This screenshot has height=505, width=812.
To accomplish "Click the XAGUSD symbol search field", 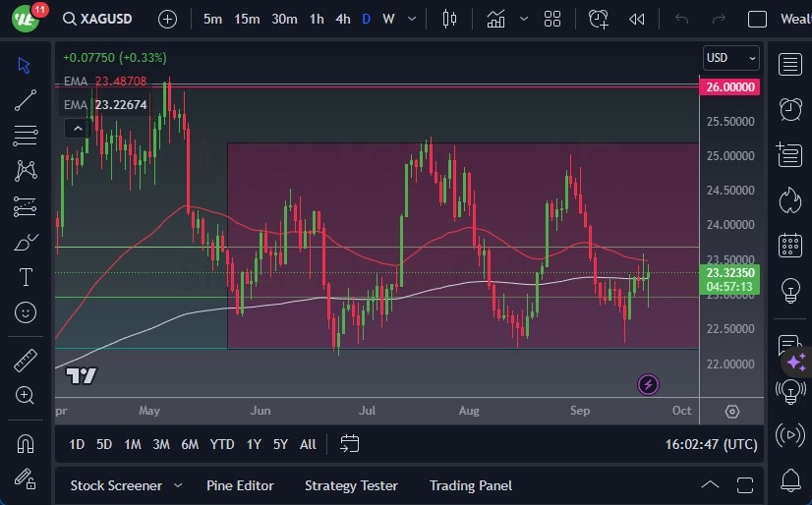I will 104,19.
